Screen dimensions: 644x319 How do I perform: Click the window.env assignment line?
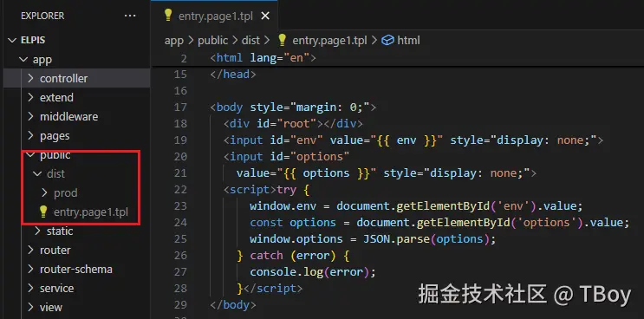click(416, 205)
